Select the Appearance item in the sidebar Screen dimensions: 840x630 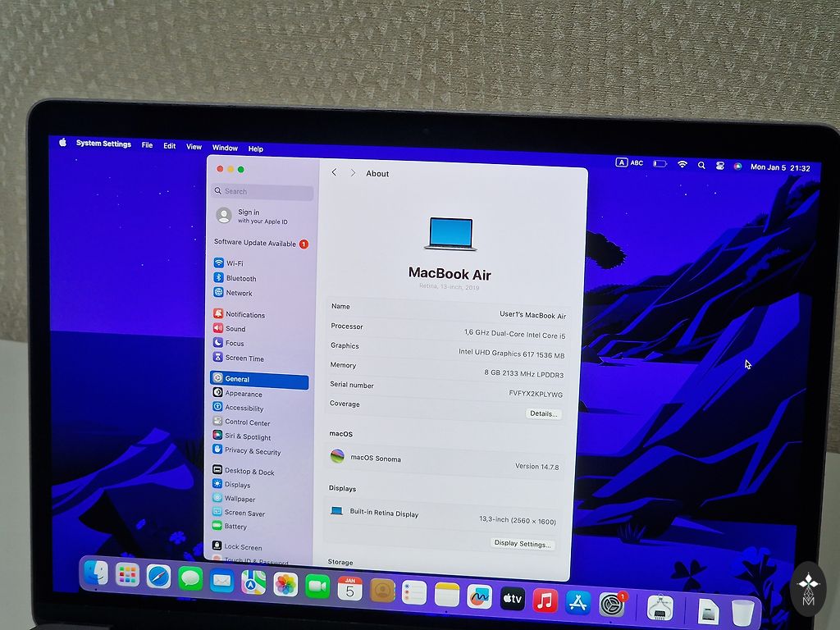[243, 394]
